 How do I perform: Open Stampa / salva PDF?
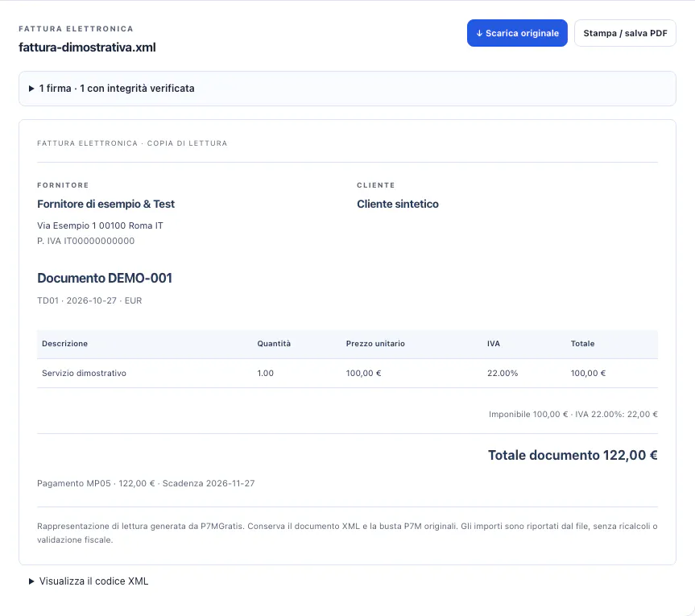(x=625, y=33)
